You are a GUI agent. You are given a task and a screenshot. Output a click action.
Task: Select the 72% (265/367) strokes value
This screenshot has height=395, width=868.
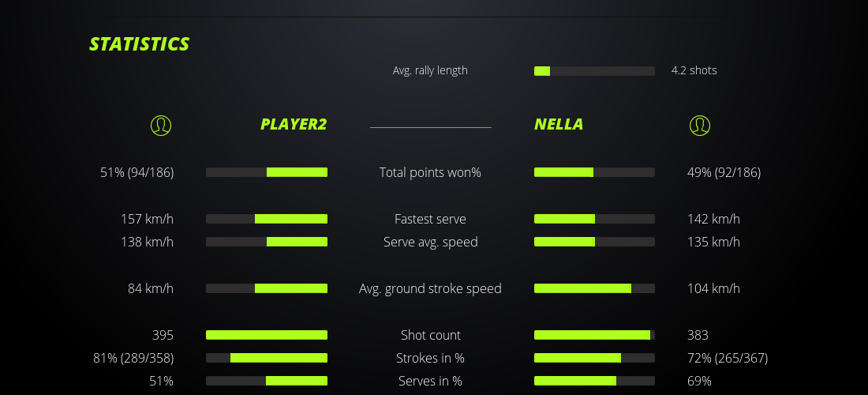pos(728,358)
